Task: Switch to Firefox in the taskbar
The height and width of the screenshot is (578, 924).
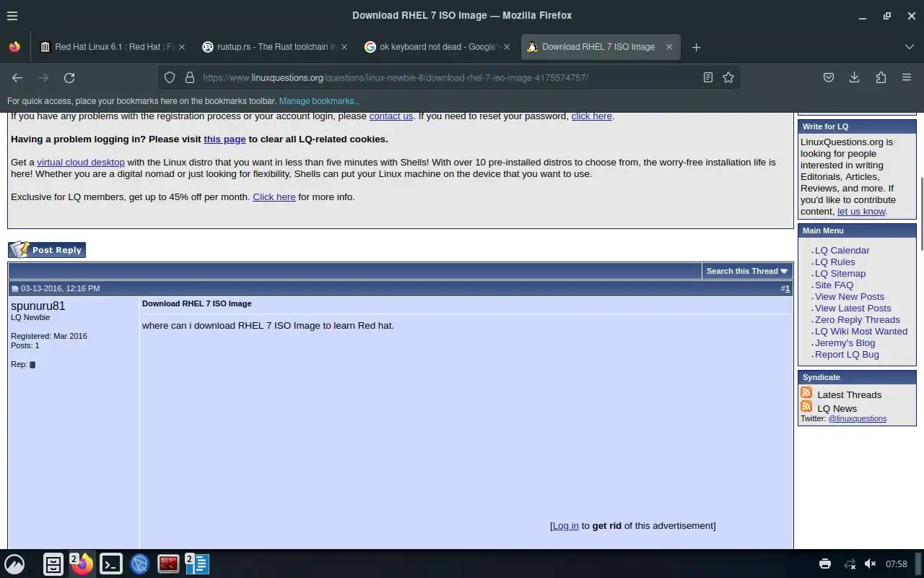Action: click(82, 564)
